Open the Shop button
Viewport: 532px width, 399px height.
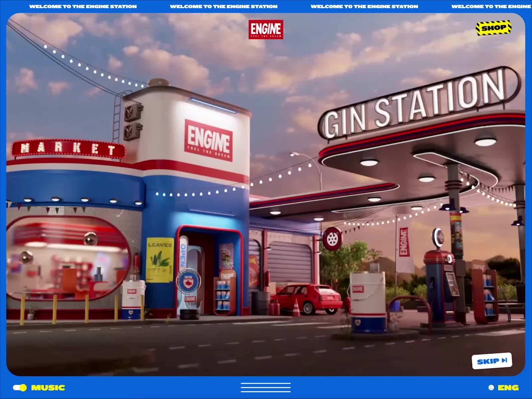tap(494, 28)
